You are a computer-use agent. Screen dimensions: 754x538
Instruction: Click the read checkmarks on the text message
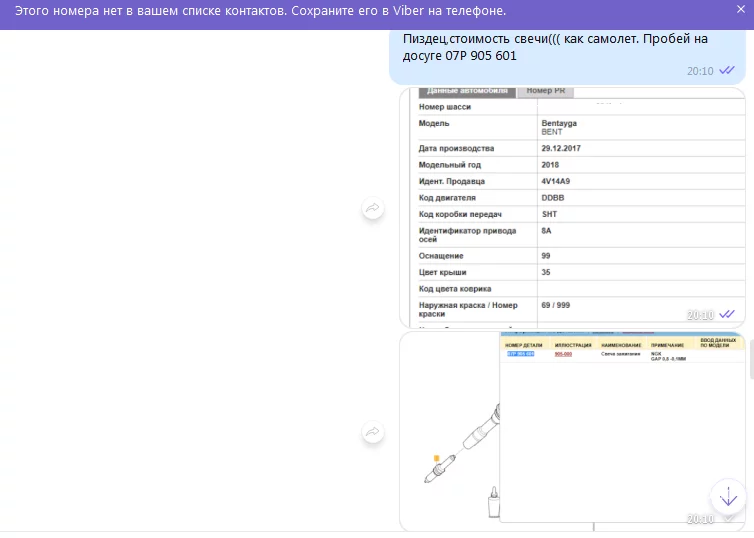point(727,71)
